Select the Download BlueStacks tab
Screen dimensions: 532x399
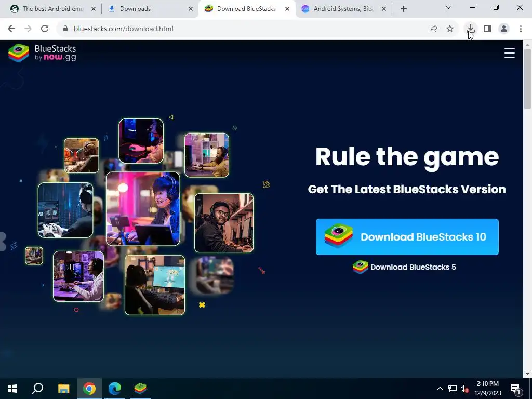246,9
